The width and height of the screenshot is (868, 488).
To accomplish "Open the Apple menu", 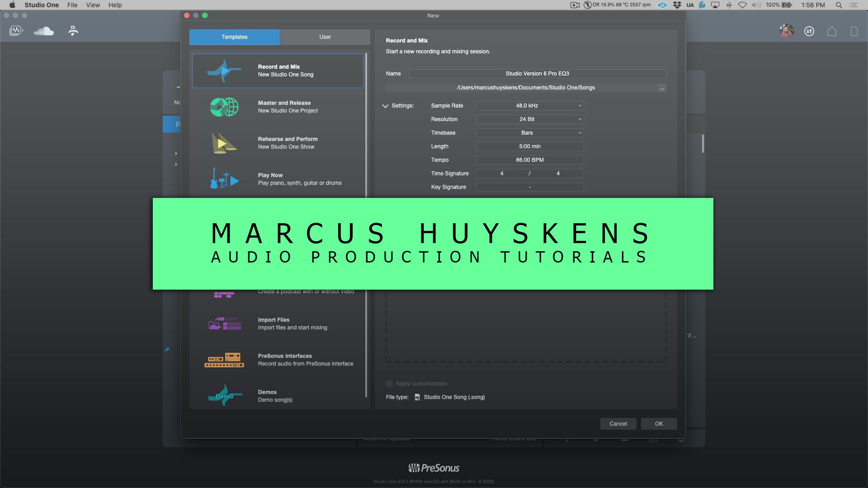I will pyautogui.click(x=12, y=5).
